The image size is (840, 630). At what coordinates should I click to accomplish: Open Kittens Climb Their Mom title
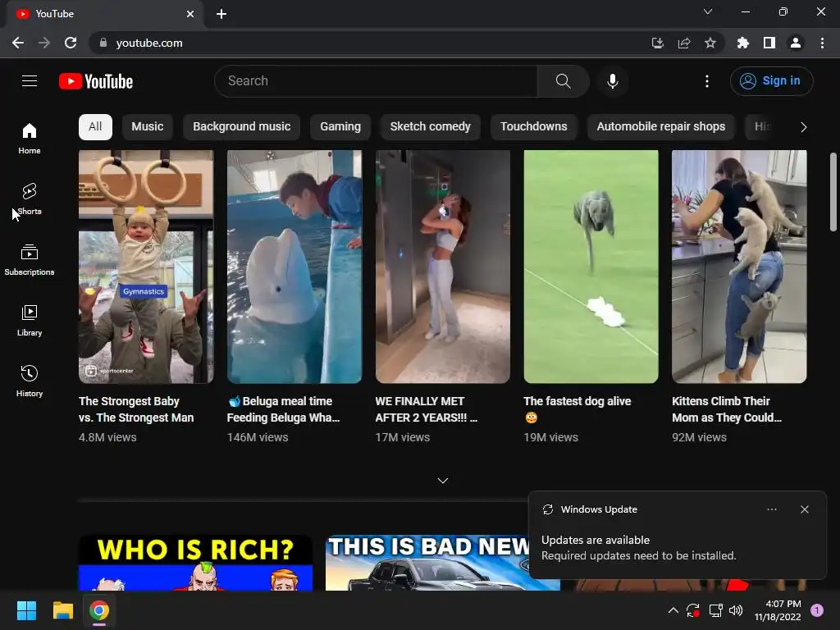(x=727, y=409)
